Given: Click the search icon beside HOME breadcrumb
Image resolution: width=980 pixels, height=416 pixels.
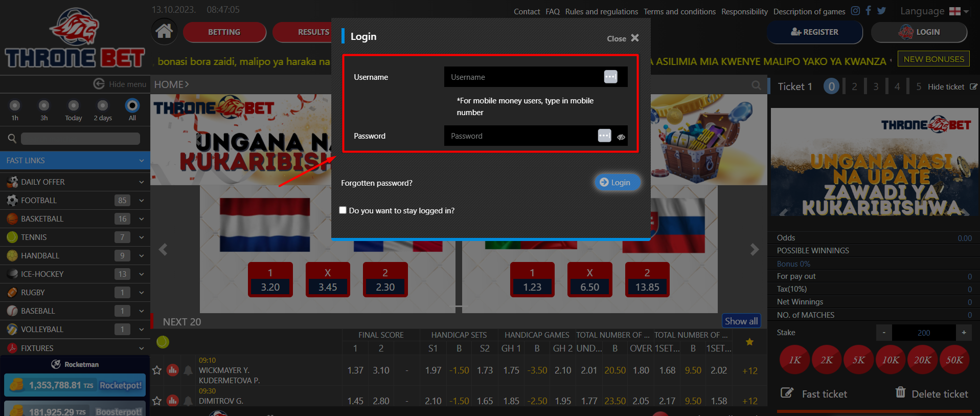Looking at the screenshot, I should coord(757,85).
